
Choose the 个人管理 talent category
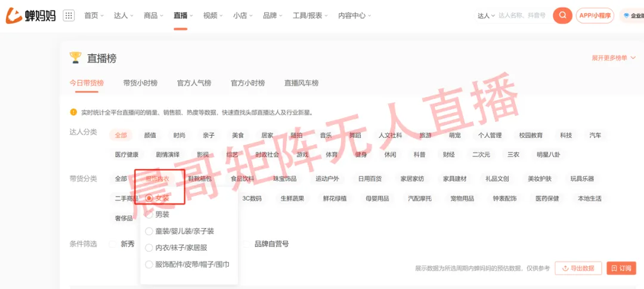490,135
